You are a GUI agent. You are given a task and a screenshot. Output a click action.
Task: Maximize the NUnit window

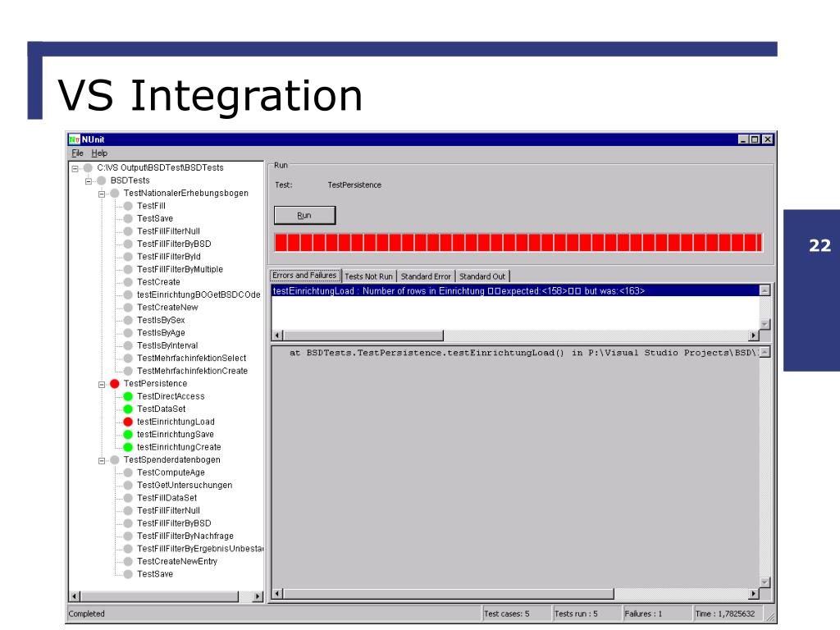[755, 139]
